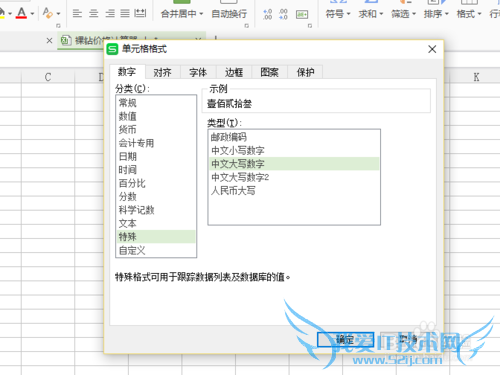Select 时间 in the category list

[156, 170]
